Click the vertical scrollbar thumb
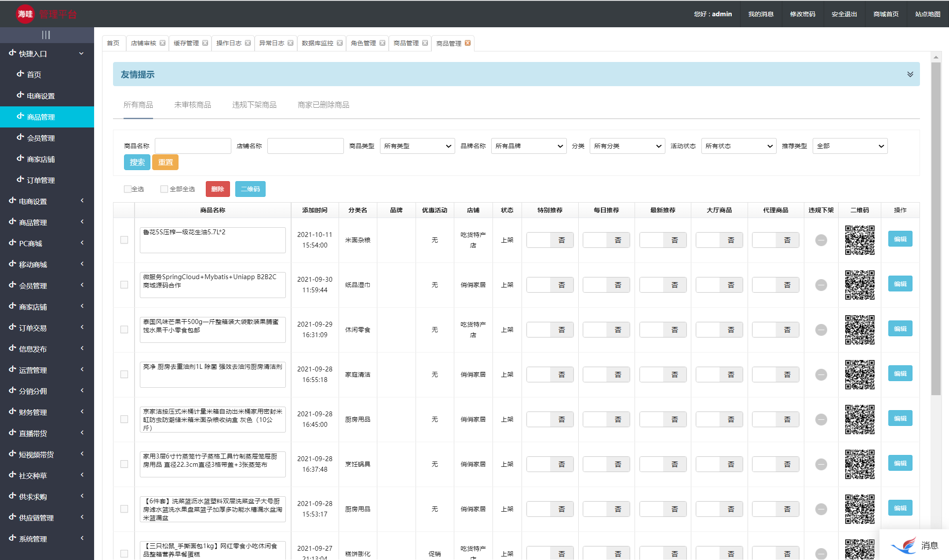 tap(936, 229)
